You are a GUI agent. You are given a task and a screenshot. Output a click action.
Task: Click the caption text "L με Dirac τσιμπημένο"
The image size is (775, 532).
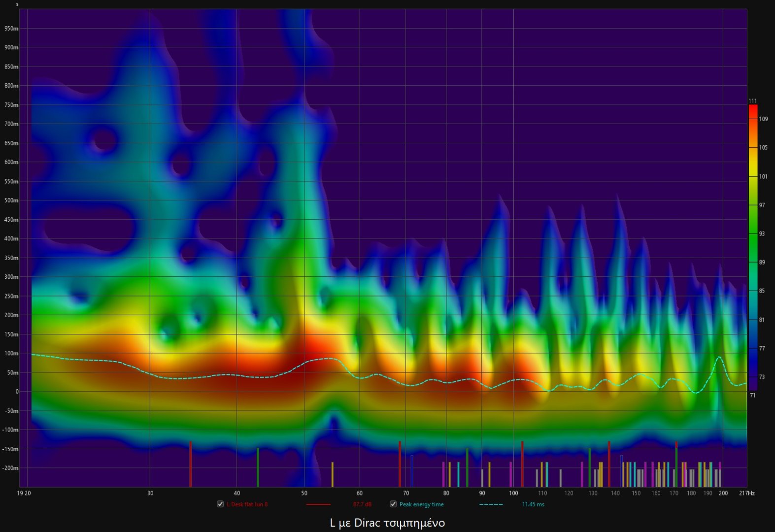pos(387,523)
